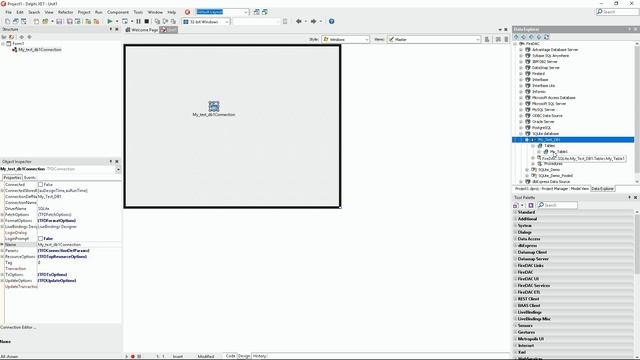Pin the Data Explorer panel
Screen dimensions: 640x360
tap(629, 29)
